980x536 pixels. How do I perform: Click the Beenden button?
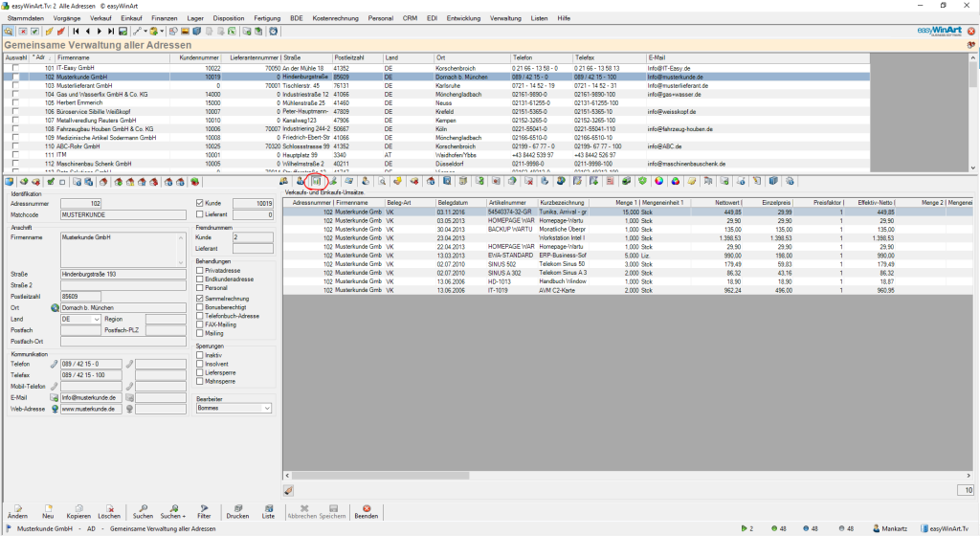(x=366, y=511)
